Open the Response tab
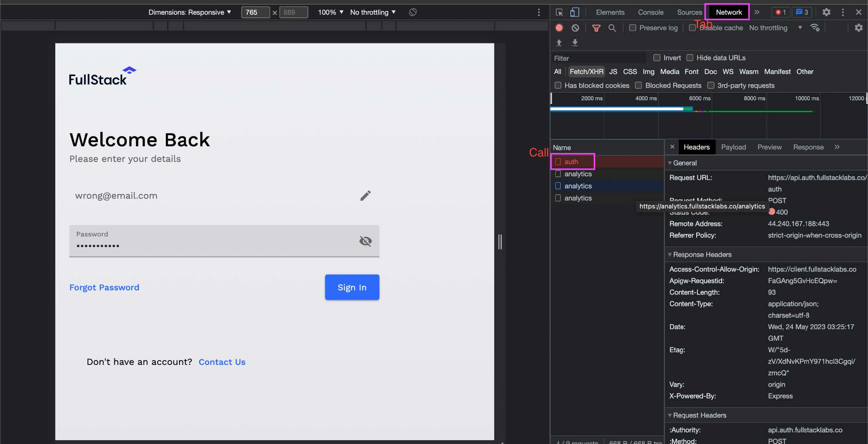Screen dimensions: 868x444 coord(808,147)
